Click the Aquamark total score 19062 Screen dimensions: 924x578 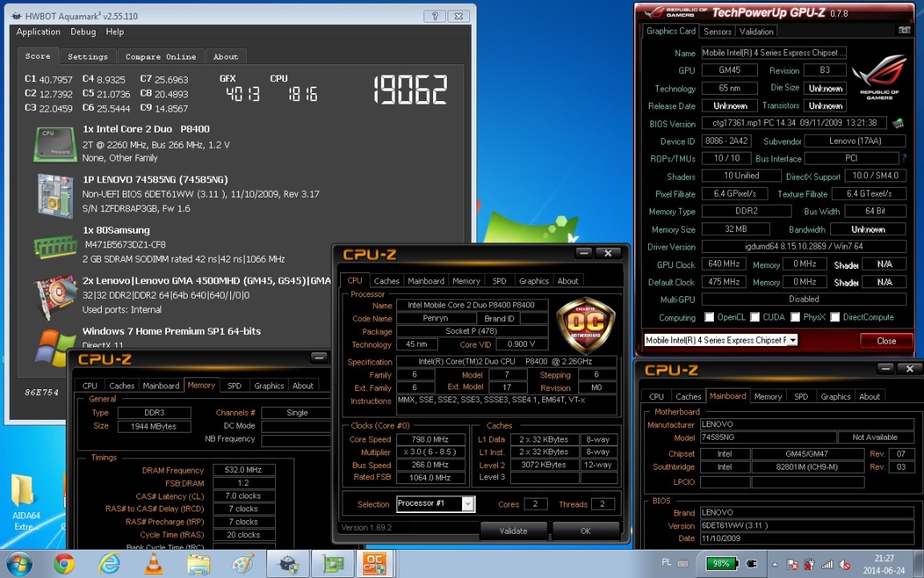(410, 90)
